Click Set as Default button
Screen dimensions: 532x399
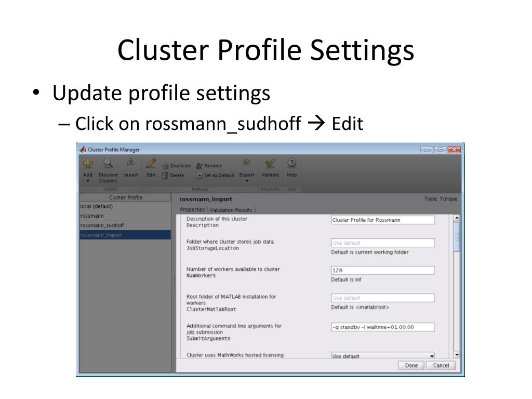point(216,175)
